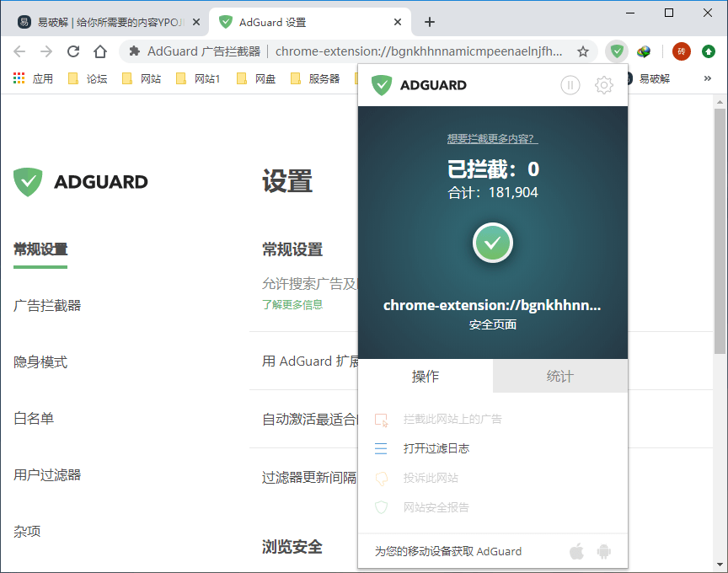728x573 pixels.
Task: Open the 想要拦截更多内容? link
Action: [492, 139]
